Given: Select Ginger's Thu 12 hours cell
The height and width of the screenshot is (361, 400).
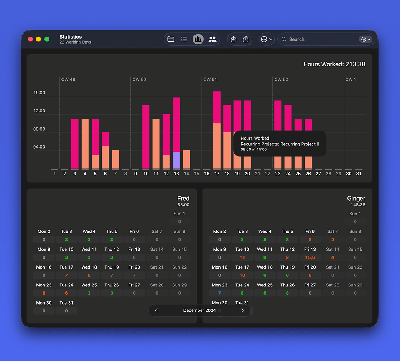Looking at the screenshot, I should click(x=287, y=257).
